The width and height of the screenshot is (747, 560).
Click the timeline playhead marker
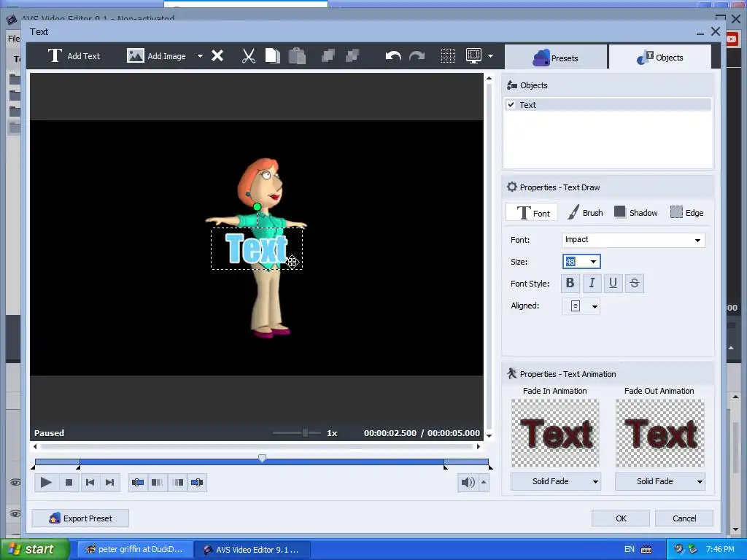click(262, 458)
